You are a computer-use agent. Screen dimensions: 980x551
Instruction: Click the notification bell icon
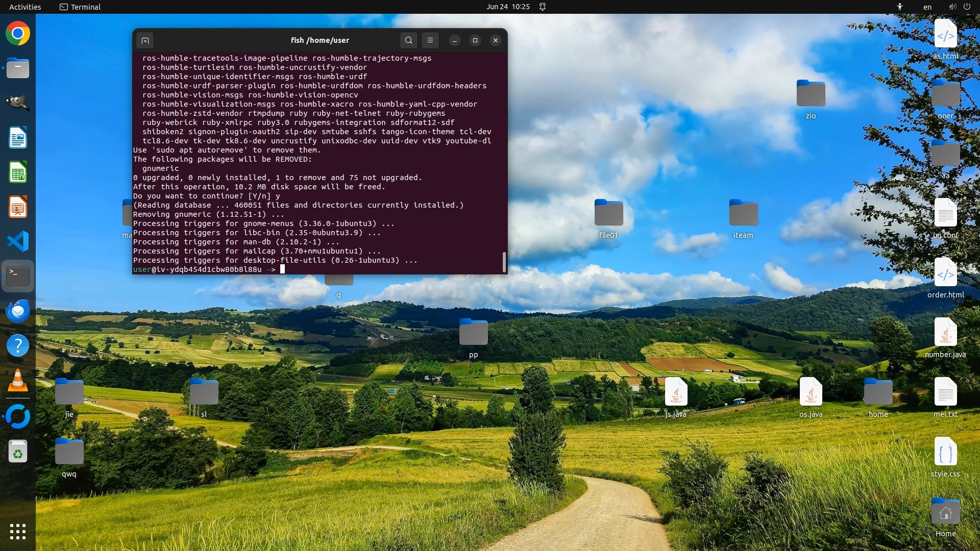click(543, 7)
